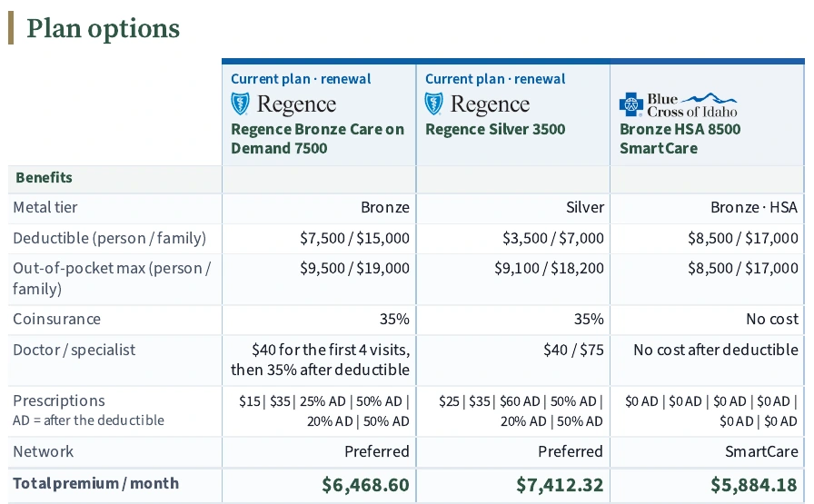Select the $6,468.60 monthly premium

[x=365, y=485]
